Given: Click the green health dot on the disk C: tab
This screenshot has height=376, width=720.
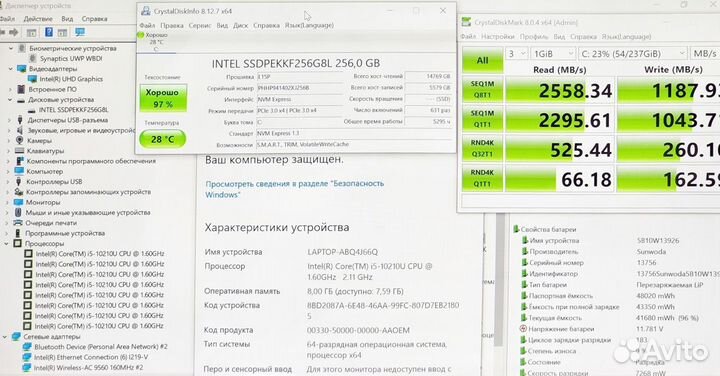Looking at the screenshot, I should coord(141,35).
